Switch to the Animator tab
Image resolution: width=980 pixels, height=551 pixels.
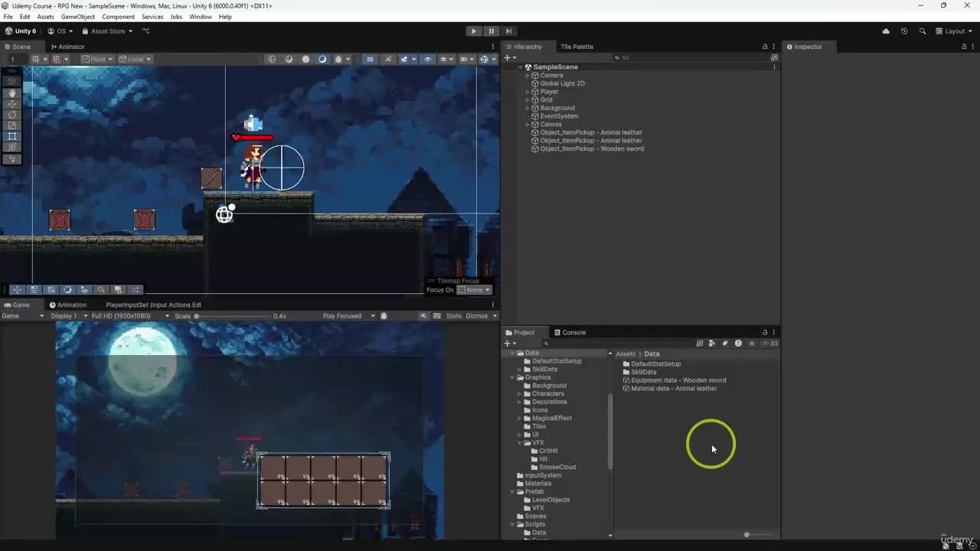[x=67, y=47]
